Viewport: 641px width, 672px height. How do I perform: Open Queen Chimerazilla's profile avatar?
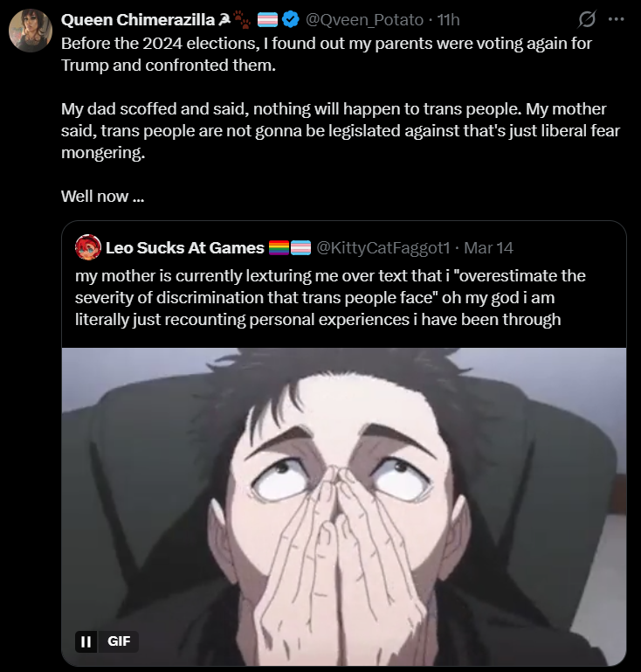click(x=31, y=31)
